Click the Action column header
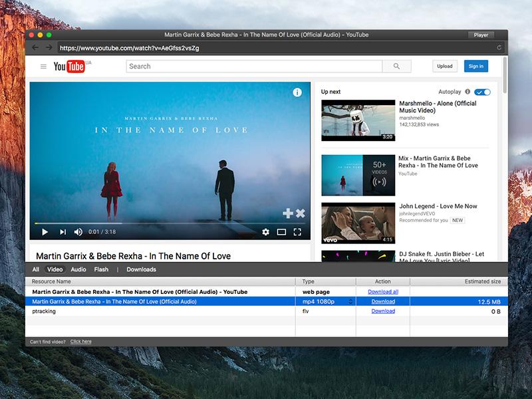This screenshot has width=532, height=399. (x=383, y=281)
